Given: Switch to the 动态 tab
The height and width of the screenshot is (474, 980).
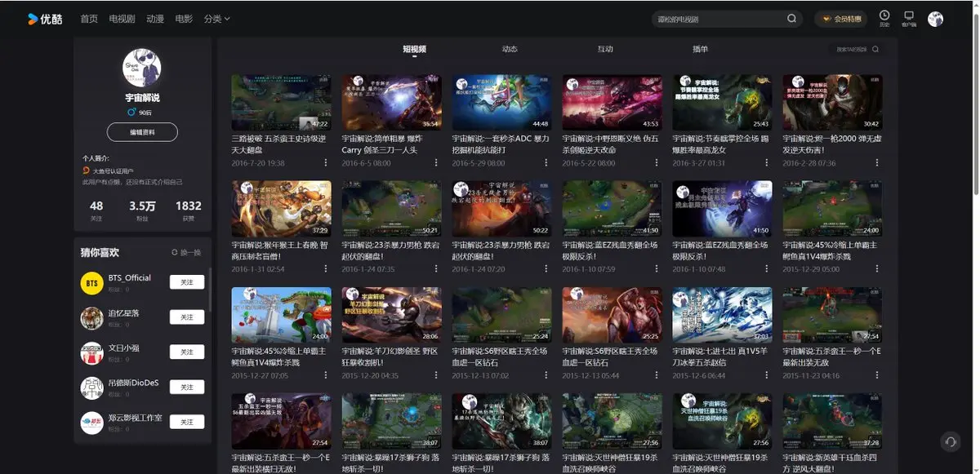Looking at the screenshot, I should (510, 49).
